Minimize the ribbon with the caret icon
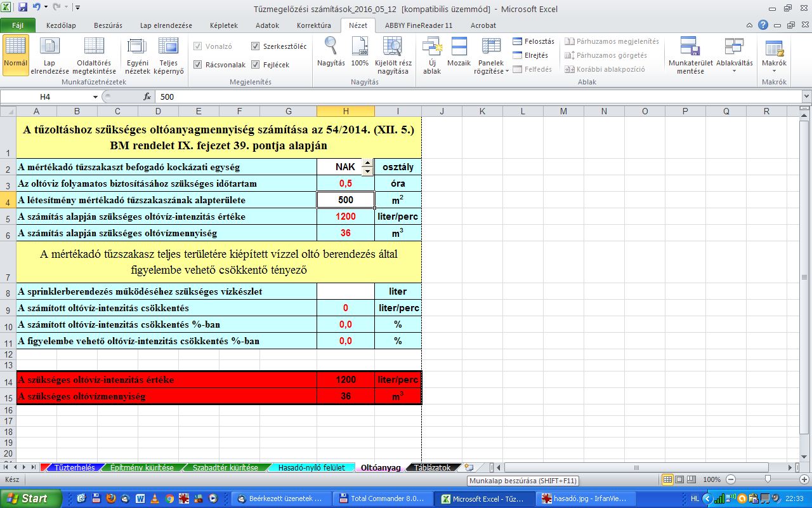This screenshot has height=508, width=812. click(x=750, y=25)
